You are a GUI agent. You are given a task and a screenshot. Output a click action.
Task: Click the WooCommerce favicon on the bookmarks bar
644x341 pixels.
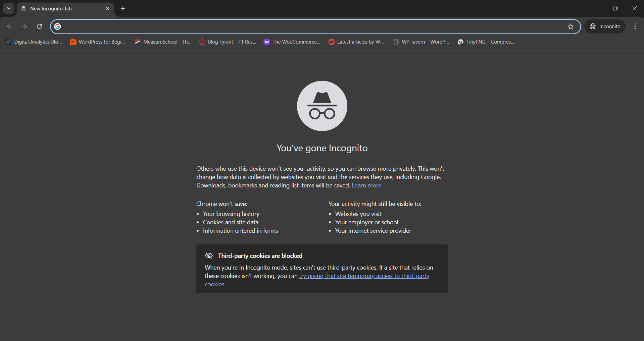267,42
